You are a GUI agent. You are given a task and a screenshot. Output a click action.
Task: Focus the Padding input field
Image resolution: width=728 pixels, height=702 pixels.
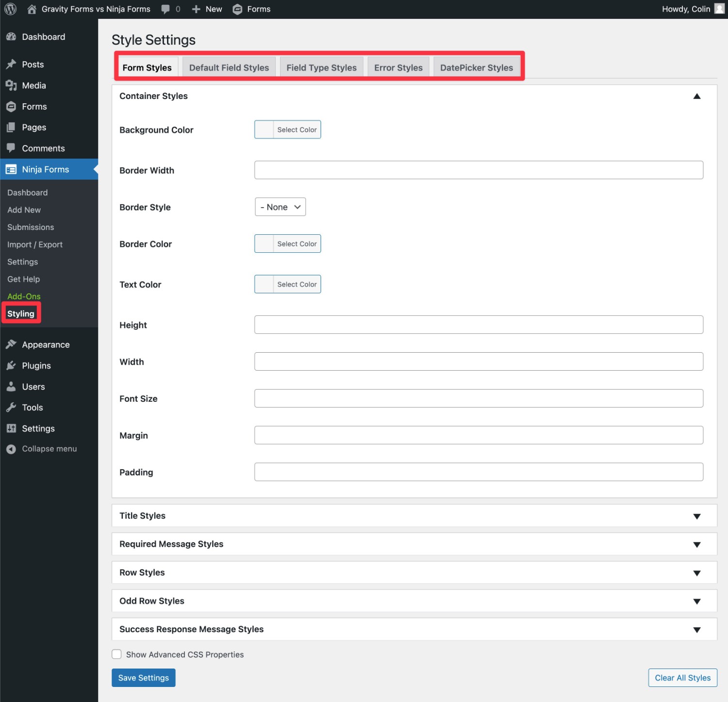click(479, 472)
